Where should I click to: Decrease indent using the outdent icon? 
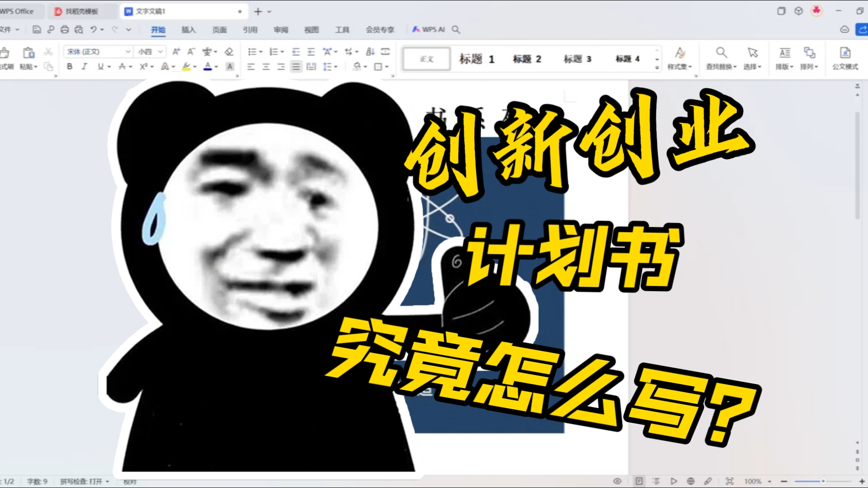click(x=296, y=52)
